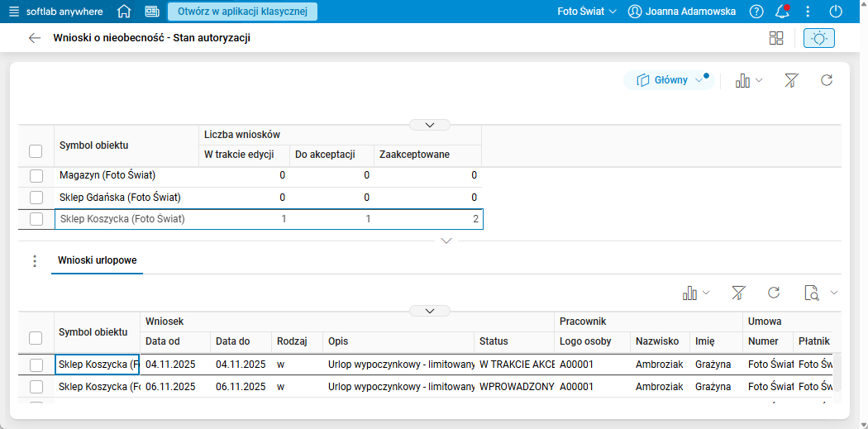The height and width of the screenshot is (429, 868).
Task: Expand the top grid header chevron
Action: (x=430, y=125)
